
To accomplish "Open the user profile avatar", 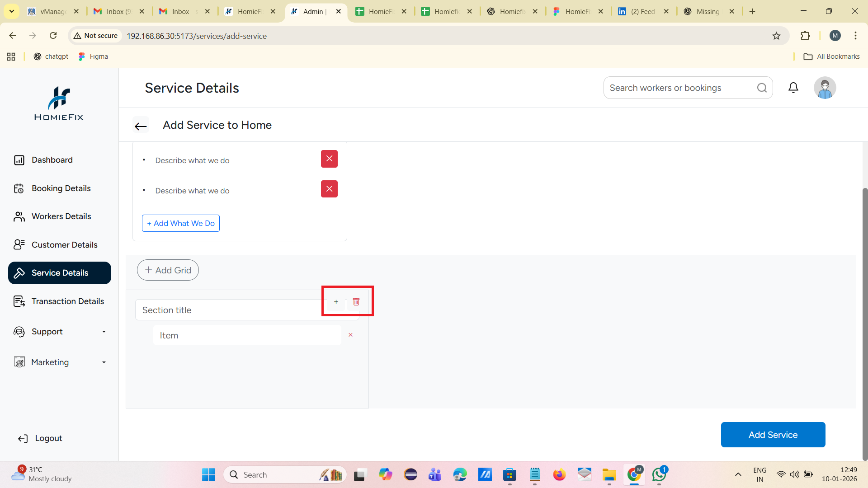I will (825, 88).
